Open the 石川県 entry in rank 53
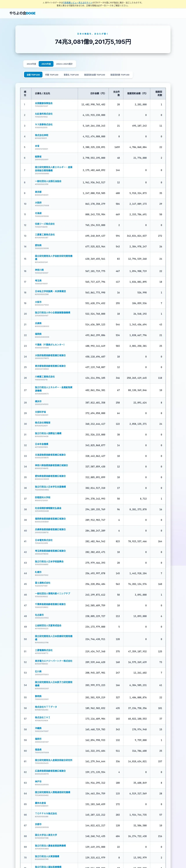186x868 pixels. click(38, 672)
